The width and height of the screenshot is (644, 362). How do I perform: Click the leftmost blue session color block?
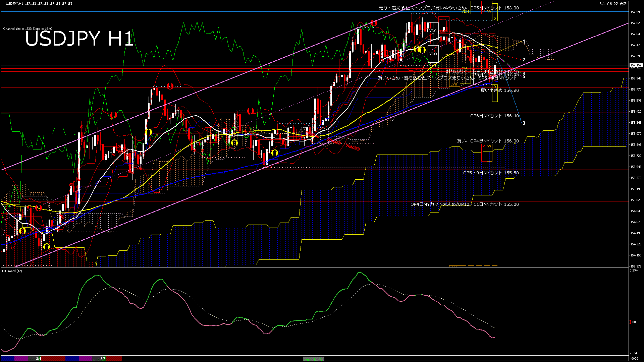point(7,359)
